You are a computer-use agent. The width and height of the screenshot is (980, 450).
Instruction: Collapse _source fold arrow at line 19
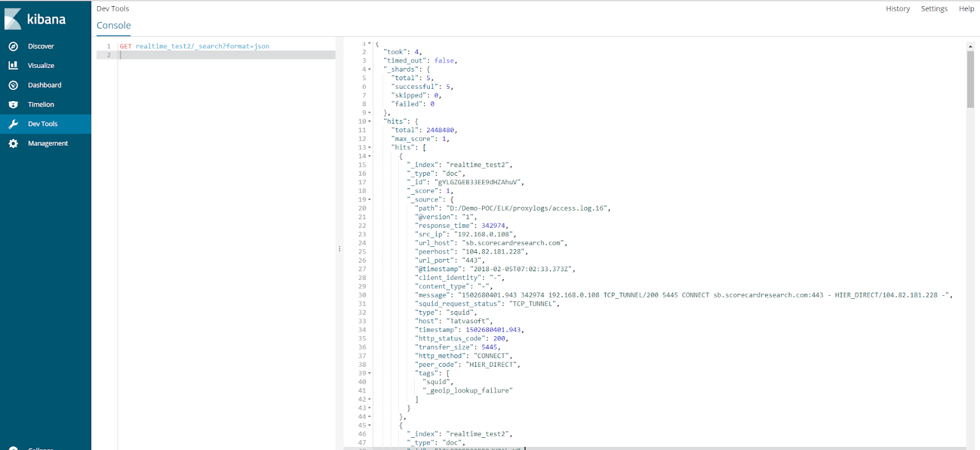[x=369, y=200]
